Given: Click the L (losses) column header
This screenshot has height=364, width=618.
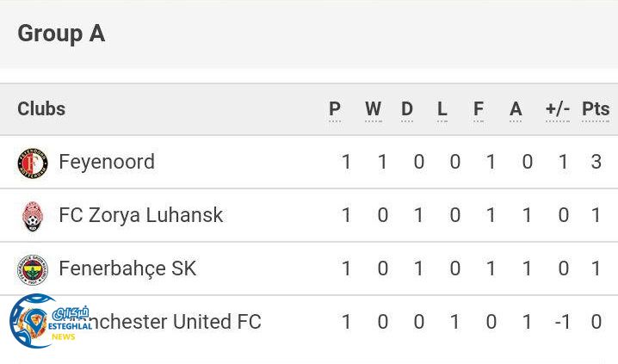Looking at the screenshot, I should click(442, 109).
